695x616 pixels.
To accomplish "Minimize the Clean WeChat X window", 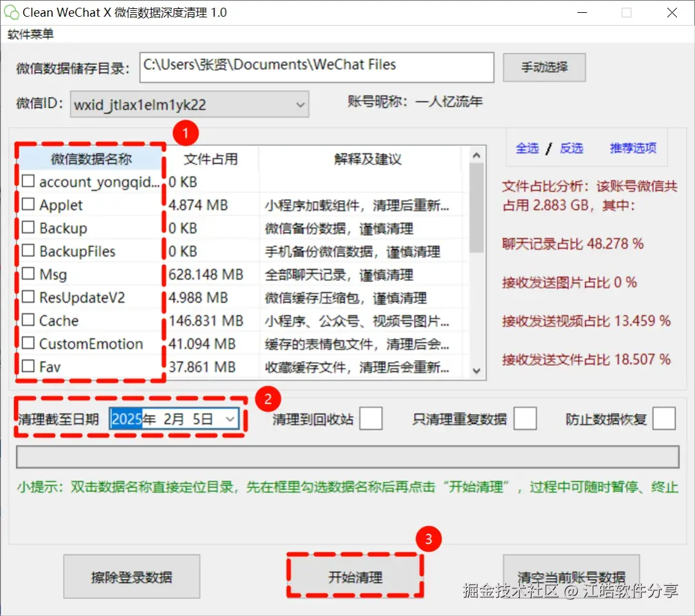I will pyautogui.click(x=582, y=12).
